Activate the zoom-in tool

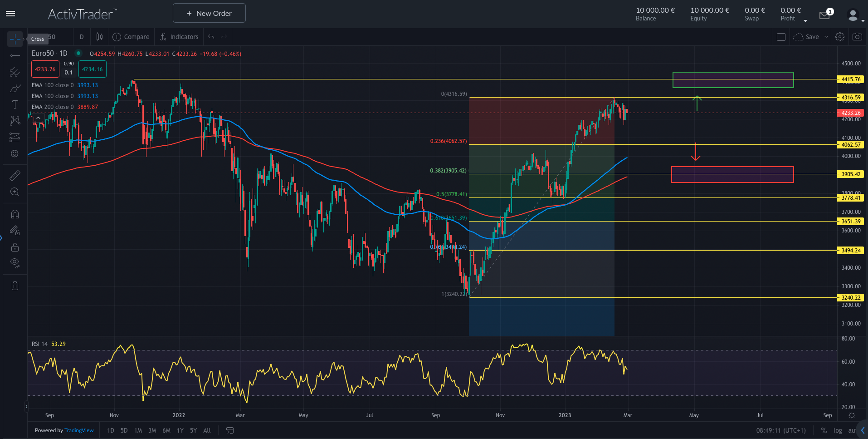click(x=15, y=192)
